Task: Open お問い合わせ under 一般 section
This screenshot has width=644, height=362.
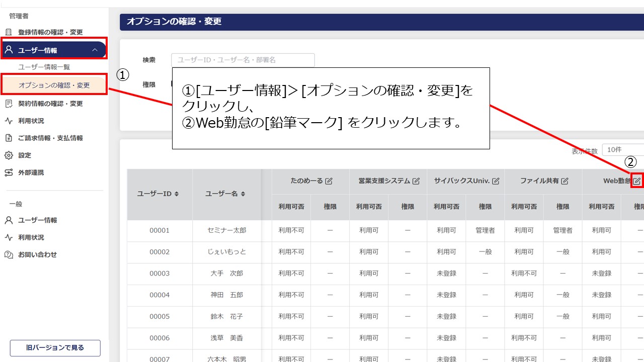Action: [x=37, y=254]
